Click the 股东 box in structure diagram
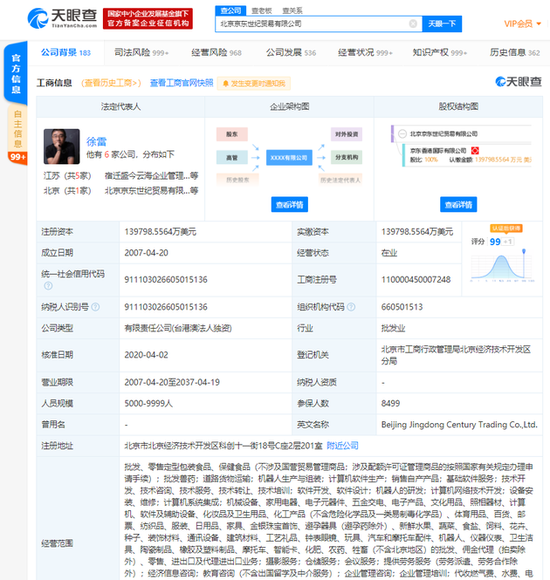The height and width of the screenshot is (580, 550). pyautogui.click(x=232, y=134)
